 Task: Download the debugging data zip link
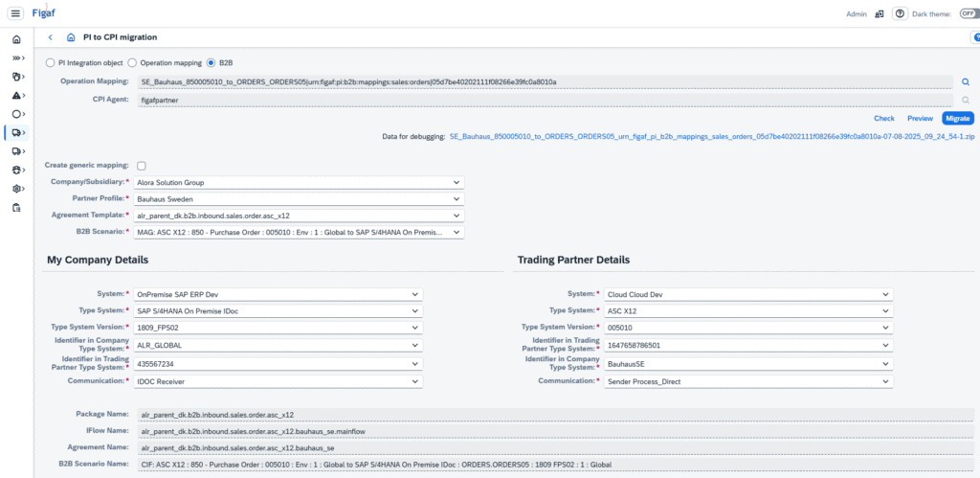point(711,136)
